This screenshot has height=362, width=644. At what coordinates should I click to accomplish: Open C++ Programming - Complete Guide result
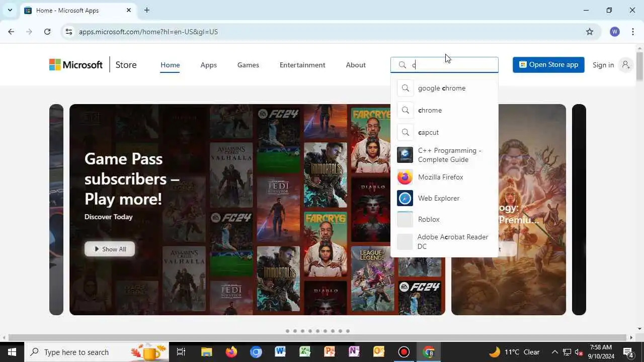pyautogui.click(x=444, y=155)
